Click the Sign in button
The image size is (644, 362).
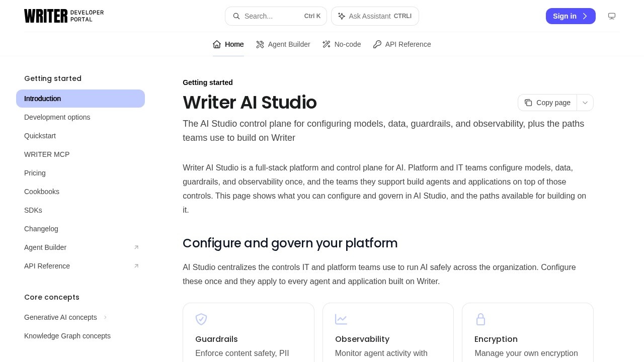pyautogui.click(x=571, y=16)
